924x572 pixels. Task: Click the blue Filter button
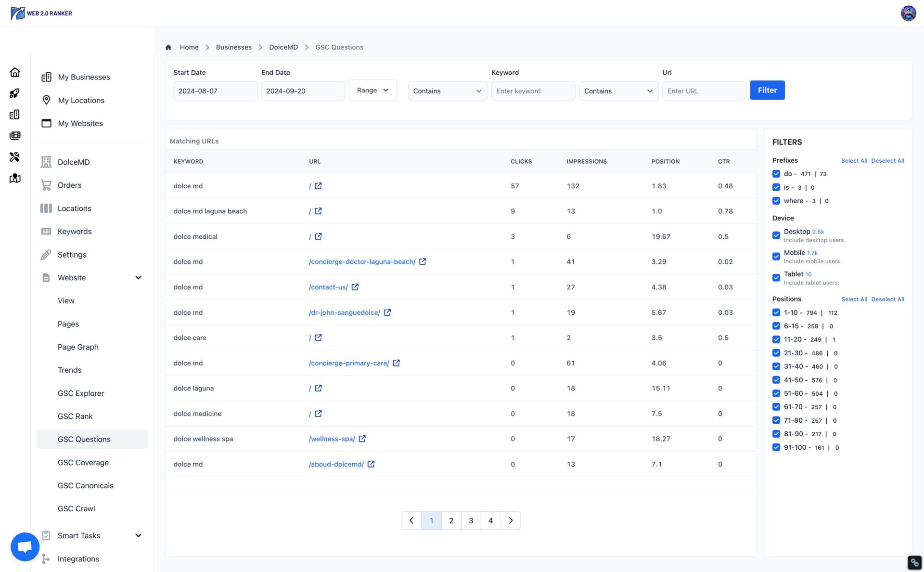[x=767, y=90]
